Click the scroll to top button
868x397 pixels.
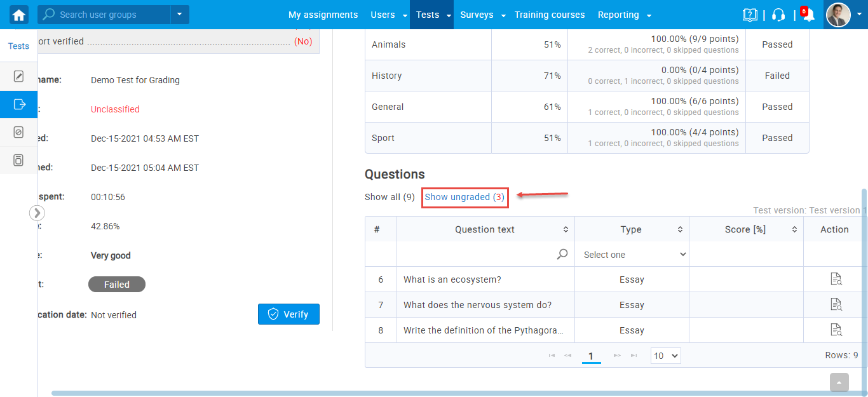coord(839,382)
